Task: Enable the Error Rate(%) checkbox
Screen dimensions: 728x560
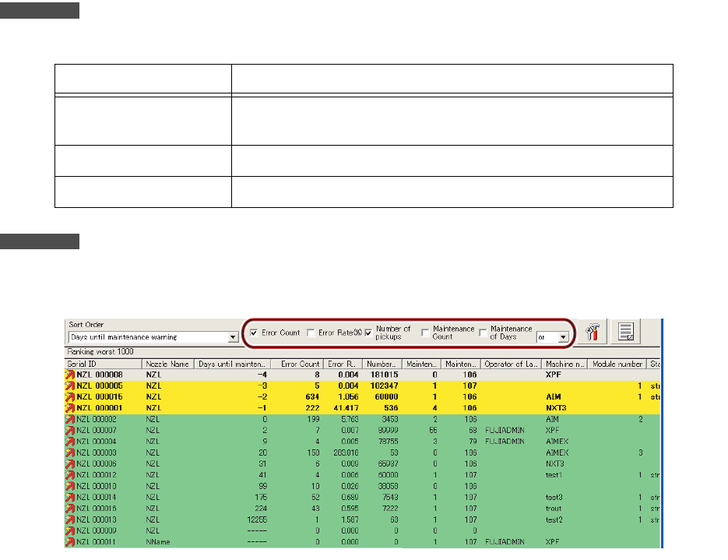Action: (311, 333)
